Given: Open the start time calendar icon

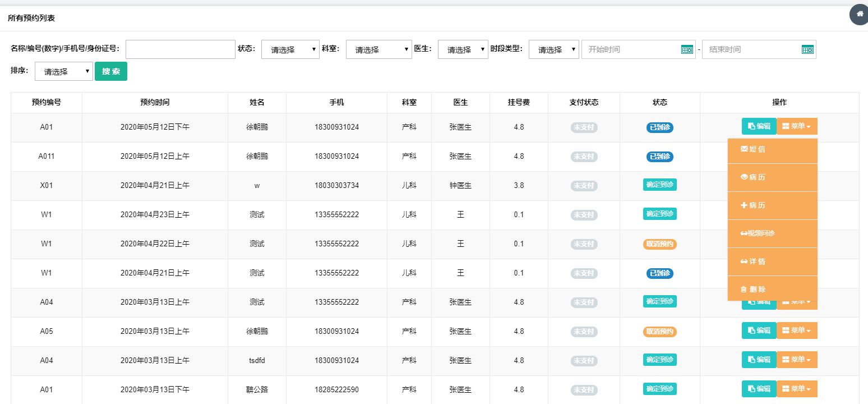Looking at the screenshot, I should [687, 49].
